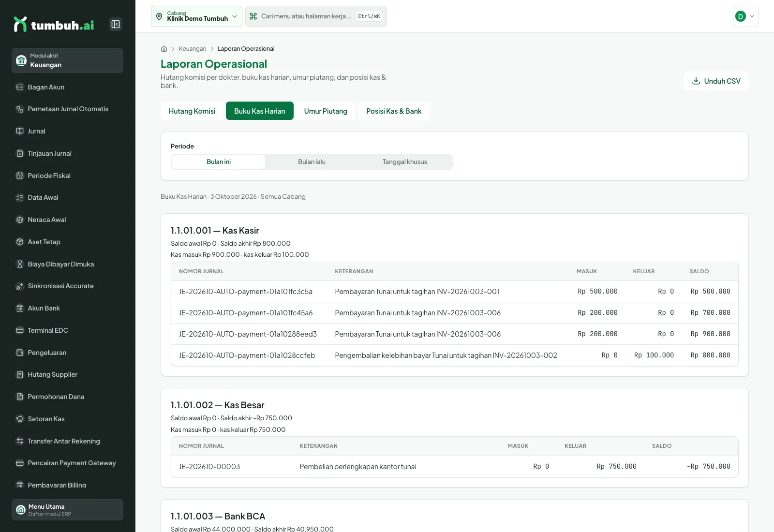Download report with Unduh CSV button
The height and width of the screenshot is (532, 774).
tap(716, 81)
